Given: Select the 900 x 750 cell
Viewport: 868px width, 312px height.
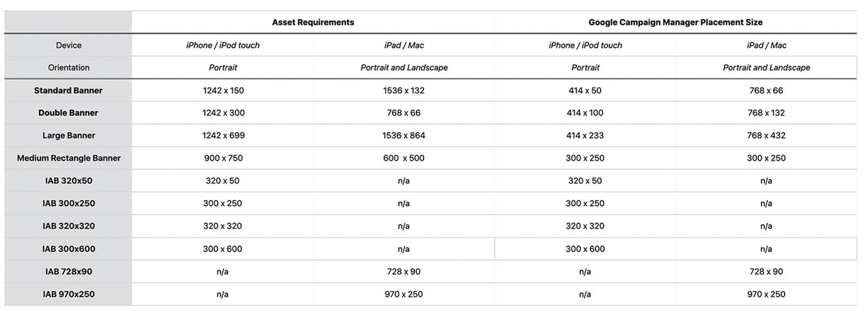Looking at the screenshot, I should coord(223,158).
